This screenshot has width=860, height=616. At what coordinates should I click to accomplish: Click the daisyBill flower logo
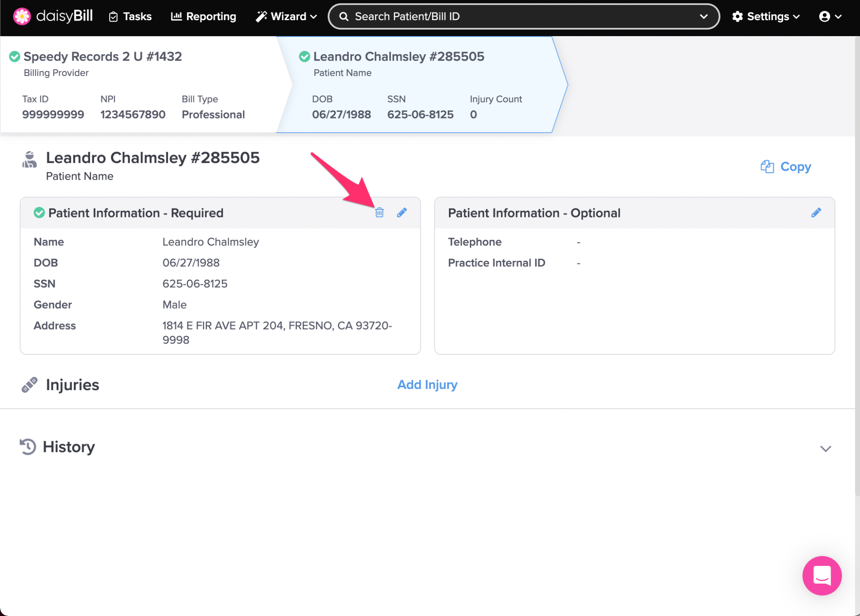tap(22, 16)
